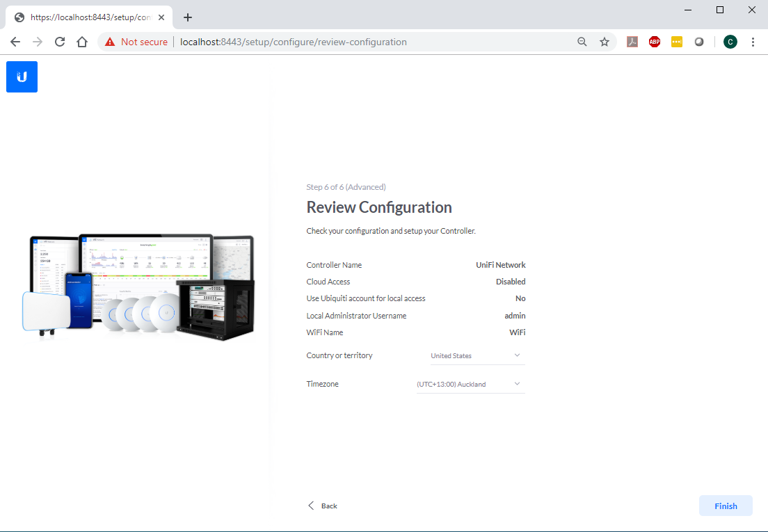
Task: Click the 'Step 6 of 6 (Advanced)' text
Action: coord(346,187)
